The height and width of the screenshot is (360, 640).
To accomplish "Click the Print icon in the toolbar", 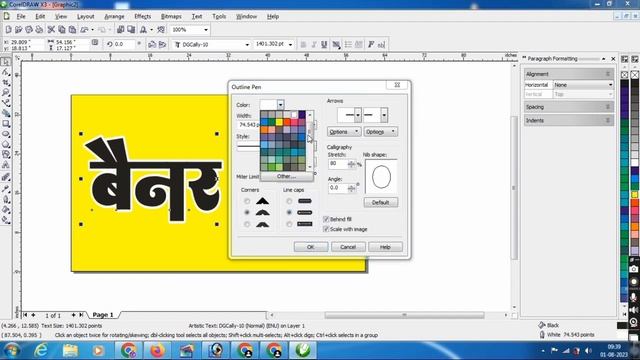I will pos(39,29).
